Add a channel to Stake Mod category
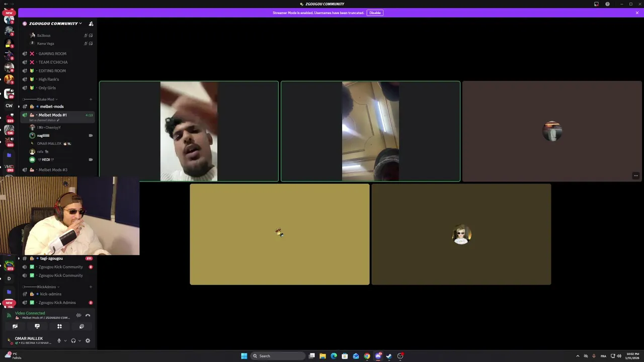644x362 pixels. point(91,100)
